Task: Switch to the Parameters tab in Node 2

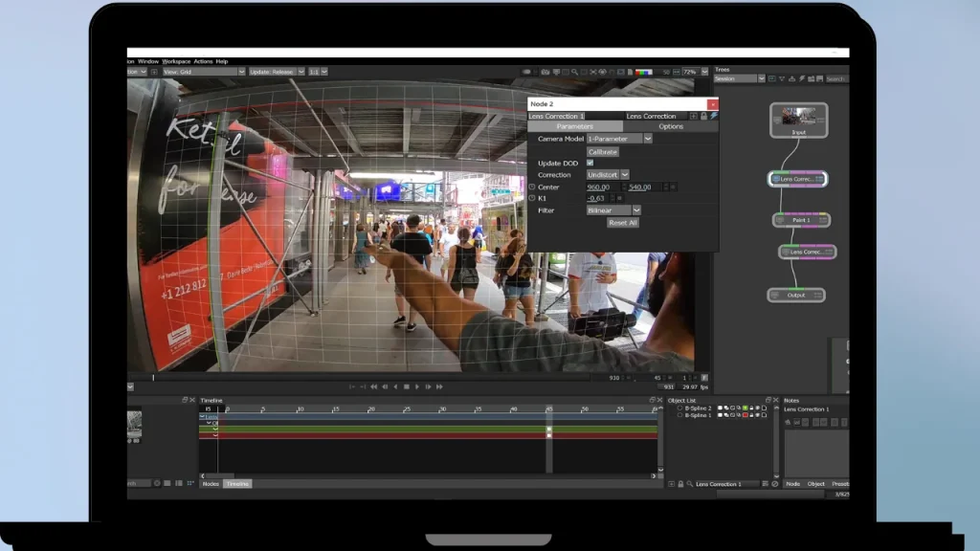Action: point(575,127)
